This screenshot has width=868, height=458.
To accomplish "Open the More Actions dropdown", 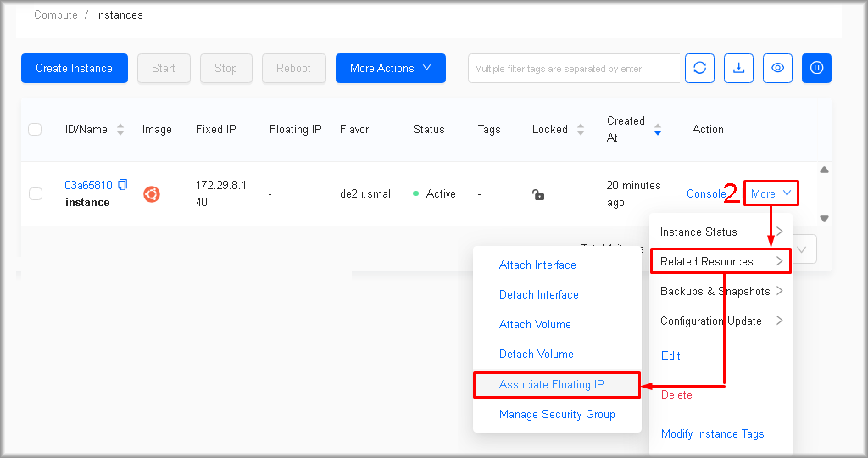I will pyautogui.click(x=390, y=69).
